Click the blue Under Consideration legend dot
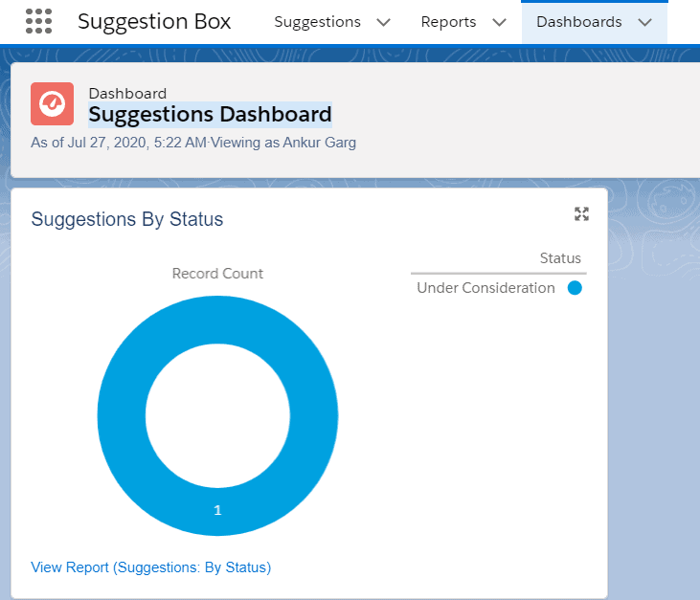The width and height of the screenshot is (700, 600). click(575, 288)
